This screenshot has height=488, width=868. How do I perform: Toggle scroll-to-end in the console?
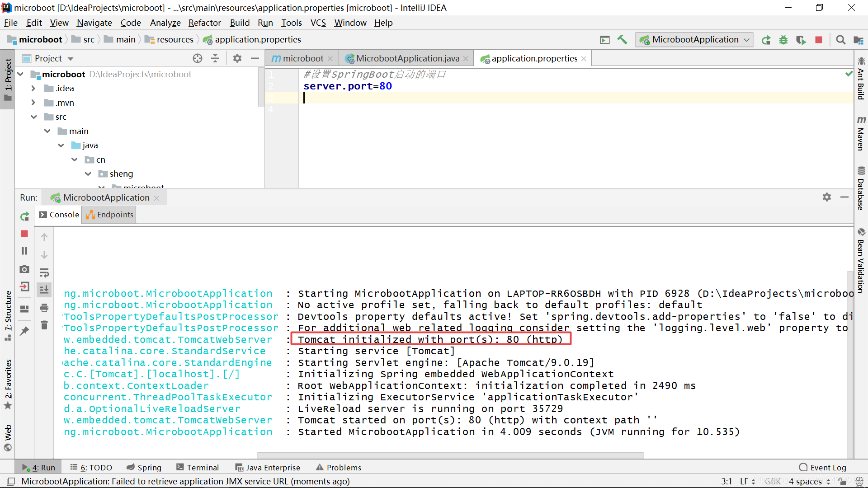coord(44,290)
